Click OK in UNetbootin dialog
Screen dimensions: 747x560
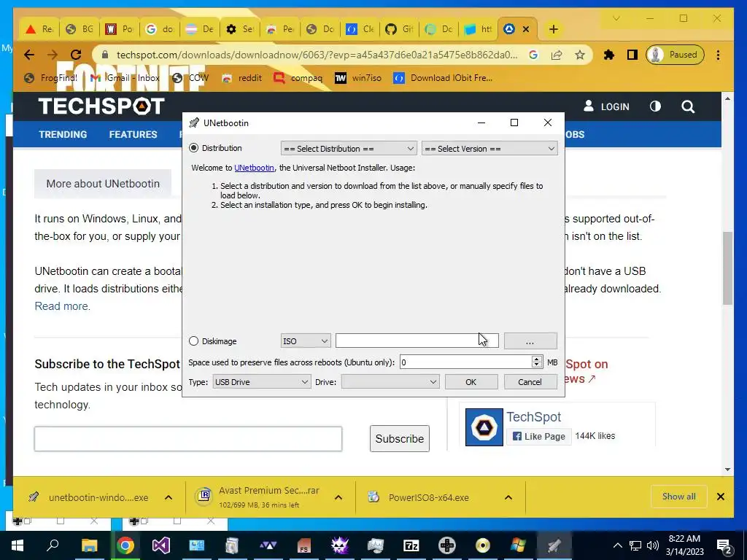point(471,382)
